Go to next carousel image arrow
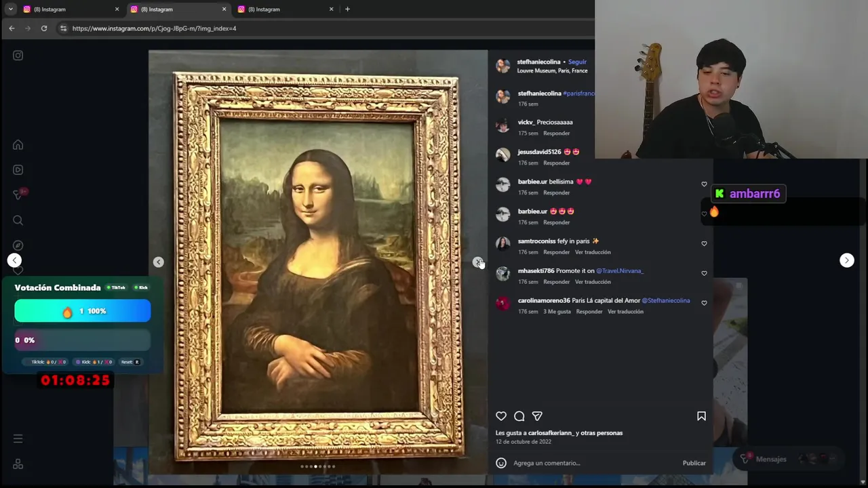Image resolution: width=868 pixels, height=488 pixels. point(478,262)
